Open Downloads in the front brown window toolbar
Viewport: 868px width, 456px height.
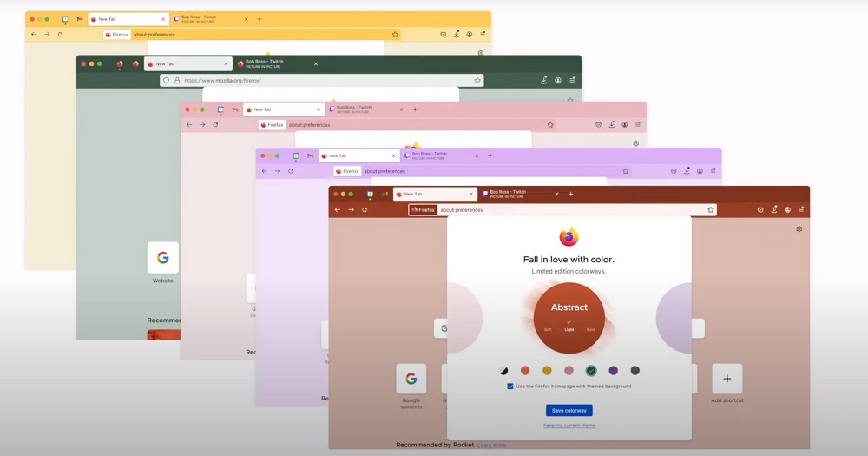tap(774, 209)
